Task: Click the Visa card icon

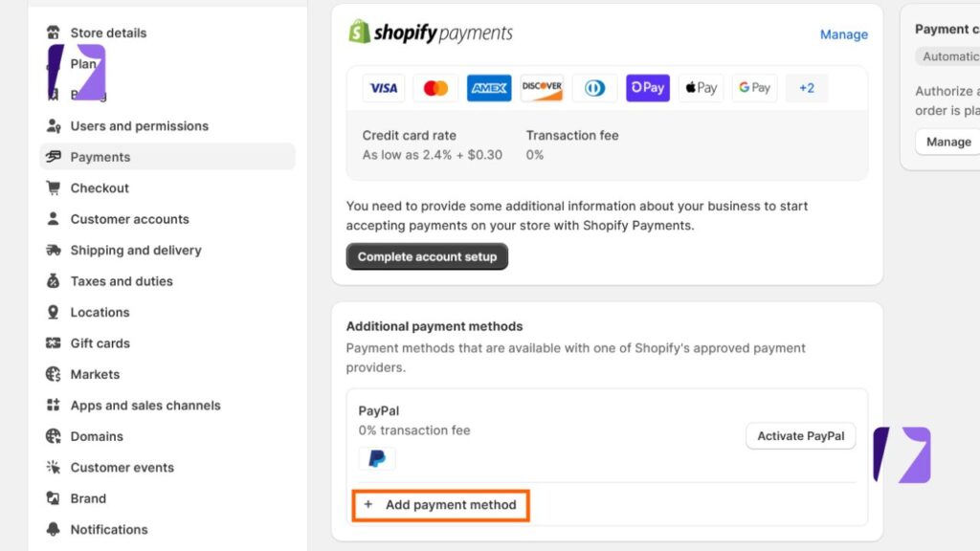Action: (383, 87)
